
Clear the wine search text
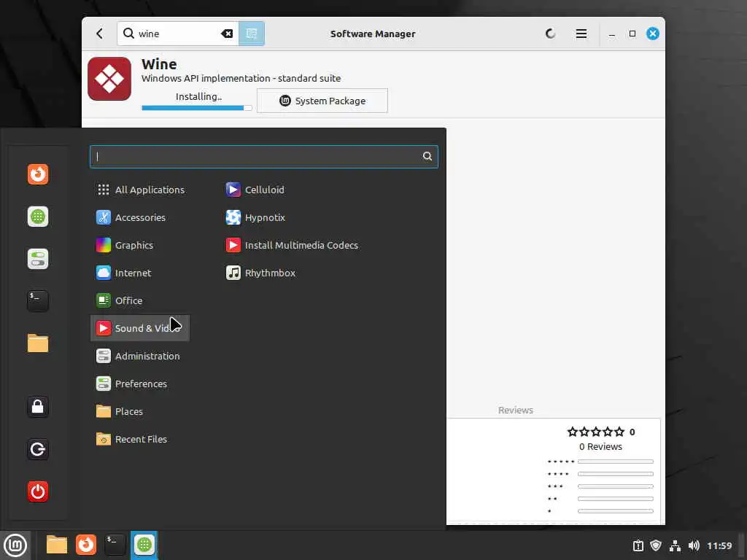(x=227, y=34)
